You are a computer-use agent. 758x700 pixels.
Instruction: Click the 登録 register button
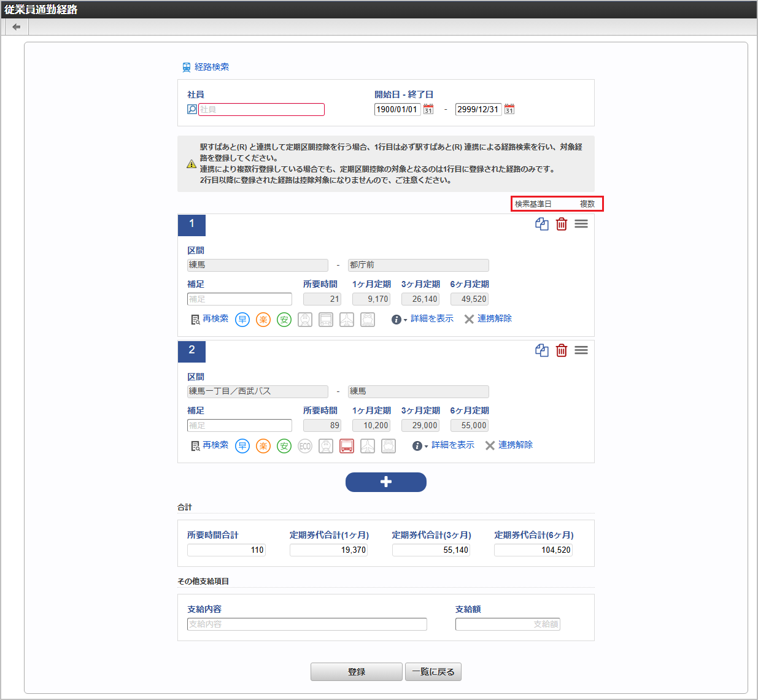pos(357,672)
